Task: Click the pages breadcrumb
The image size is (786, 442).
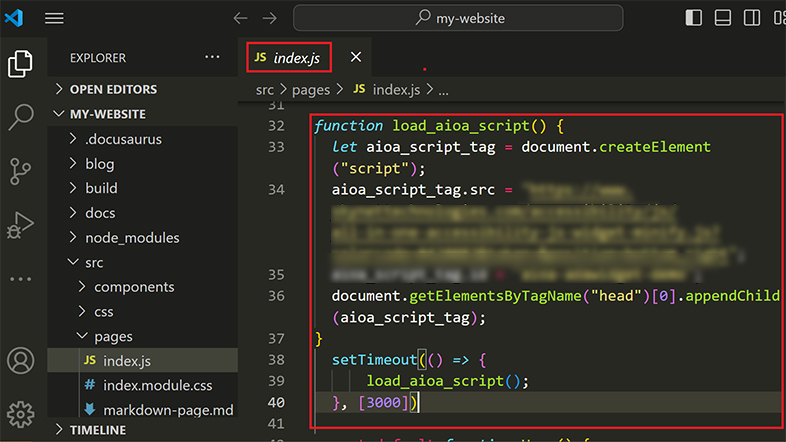Action: [x=311, y=90]
